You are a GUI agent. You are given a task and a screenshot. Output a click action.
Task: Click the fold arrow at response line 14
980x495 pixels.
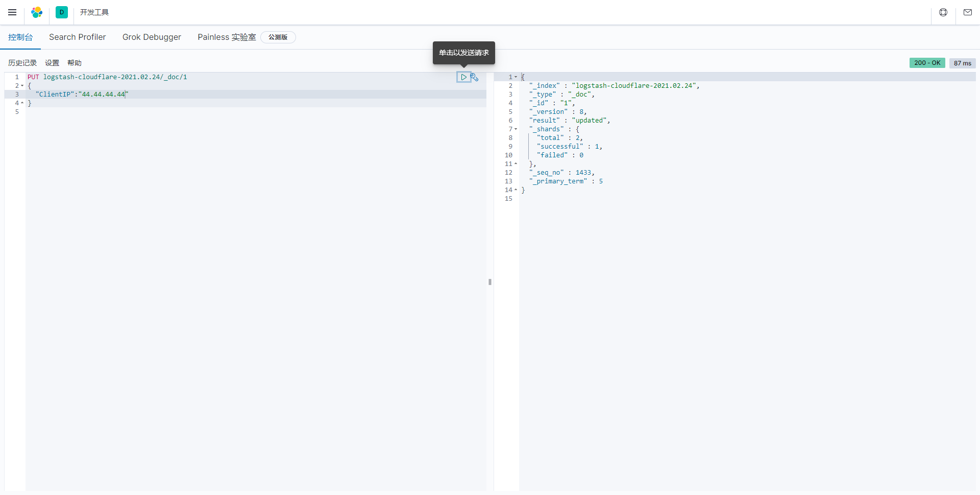click(516, 190)
